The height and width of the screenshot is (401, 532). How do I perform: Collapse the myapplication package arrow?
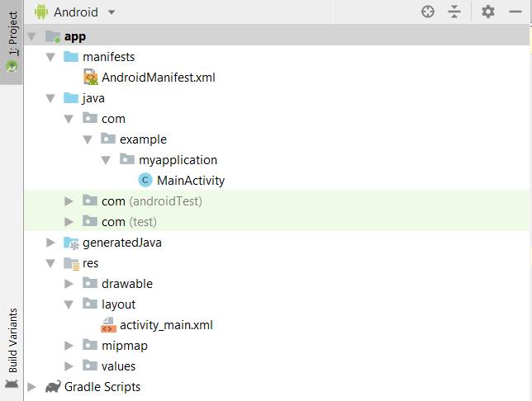(x=107, y=160)
